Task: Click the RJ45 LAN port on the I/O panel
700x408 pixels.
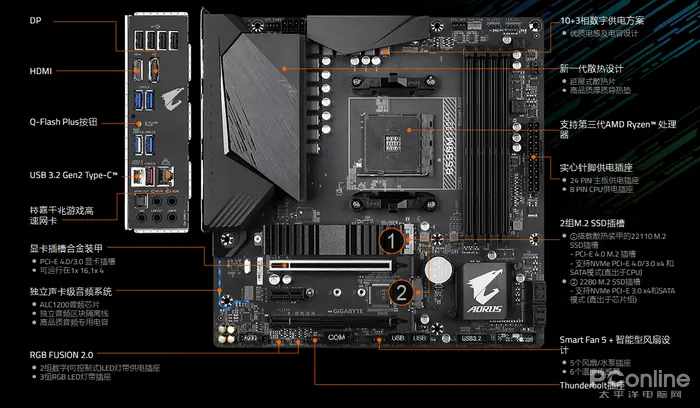Action: point(166,175)
